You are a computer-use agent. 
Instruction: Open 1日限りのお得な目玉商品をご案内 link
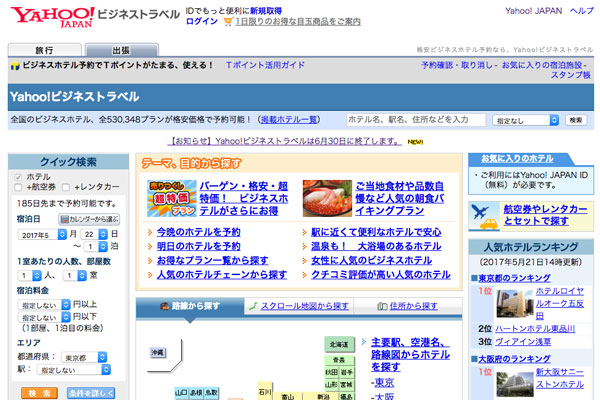298,21
